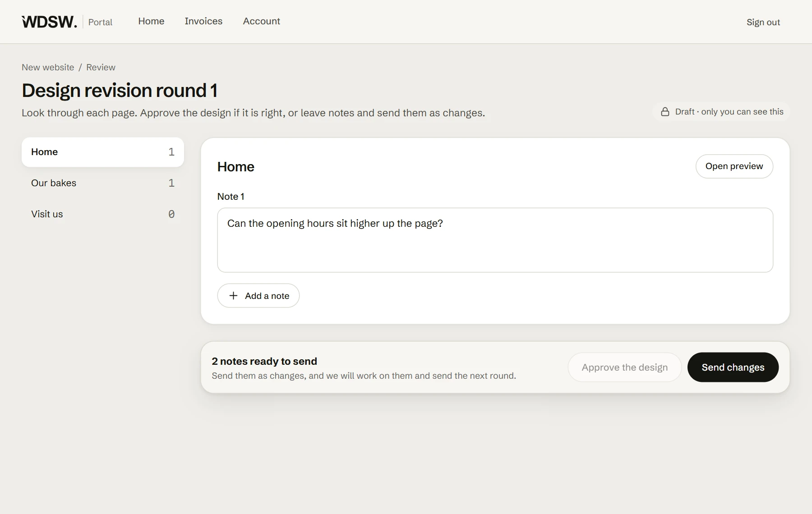Click Send changes
Image resolution: width=812 pixels, height=514 pixels.
tap(733, 367)
